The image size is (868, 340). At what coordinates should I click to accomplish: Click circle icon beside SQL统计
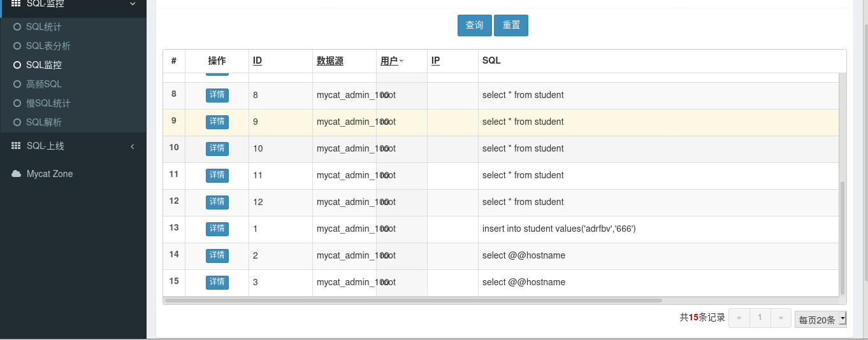17,27
